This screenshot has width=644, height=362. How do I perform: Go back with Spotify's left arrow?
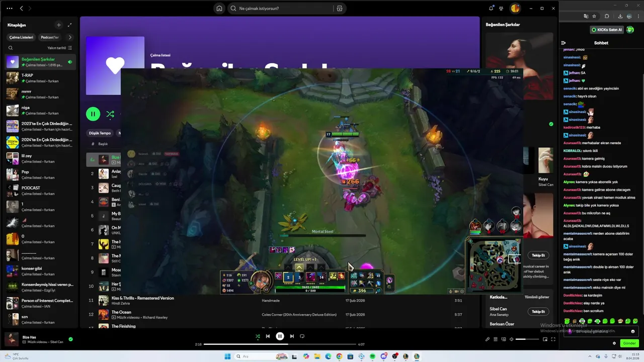tap(21, 8)
